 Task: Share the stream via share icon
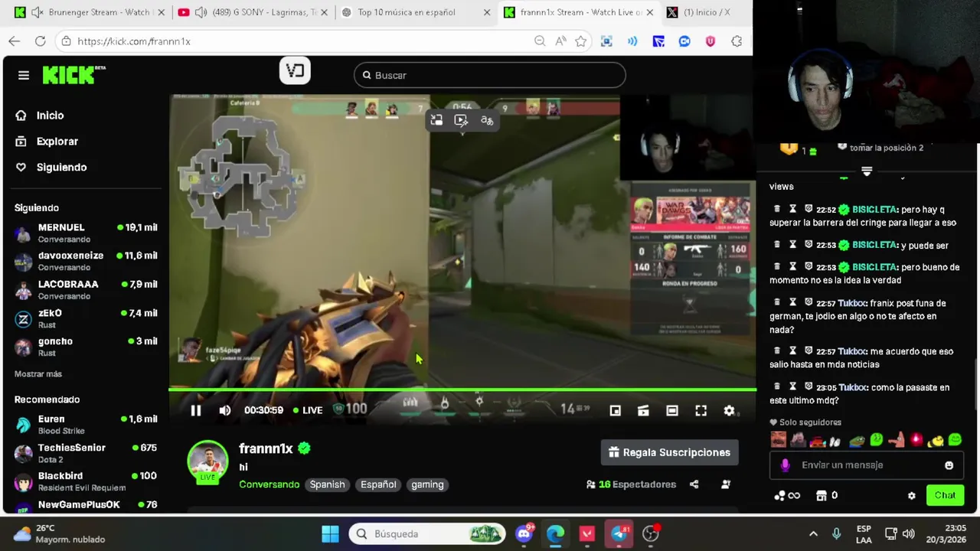point(694,484)
